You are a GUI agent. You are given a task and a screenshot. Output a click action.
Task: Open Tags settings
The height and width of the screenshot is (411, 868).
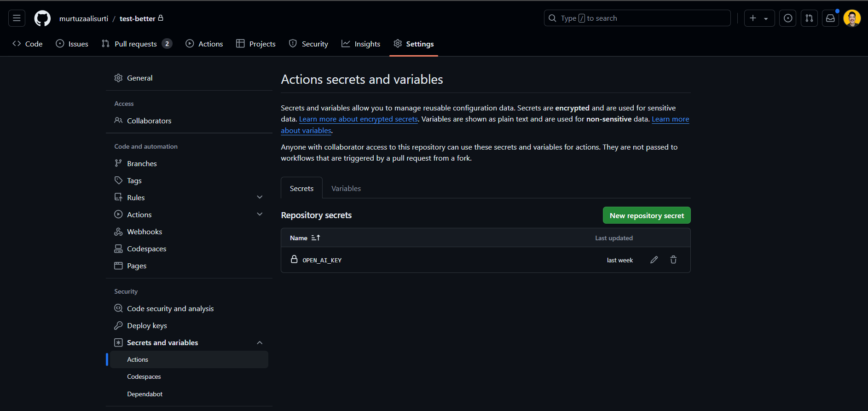(189, 180)
